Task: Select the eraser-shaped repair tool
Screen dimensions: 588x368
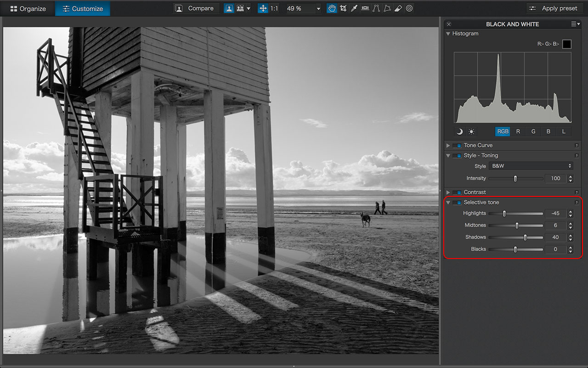Action: [x=398, y=8]
